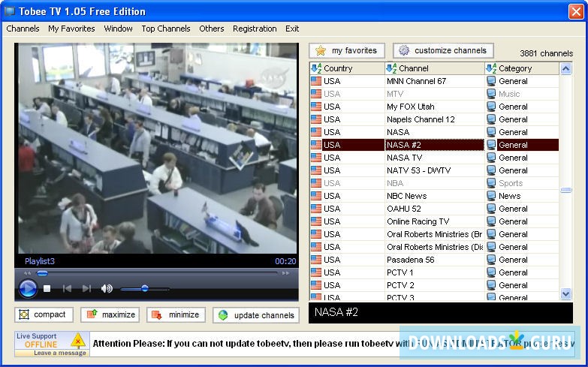The image size is (588, 367).
Task: Sort the list by Country column
Action: tap(347, 68)
